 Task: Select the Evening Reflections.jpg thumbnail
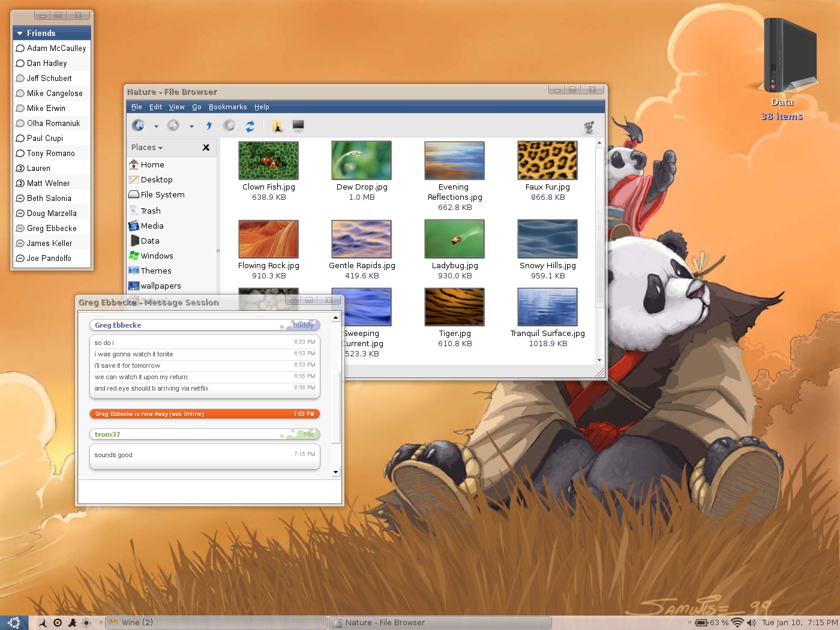point(454,160)
